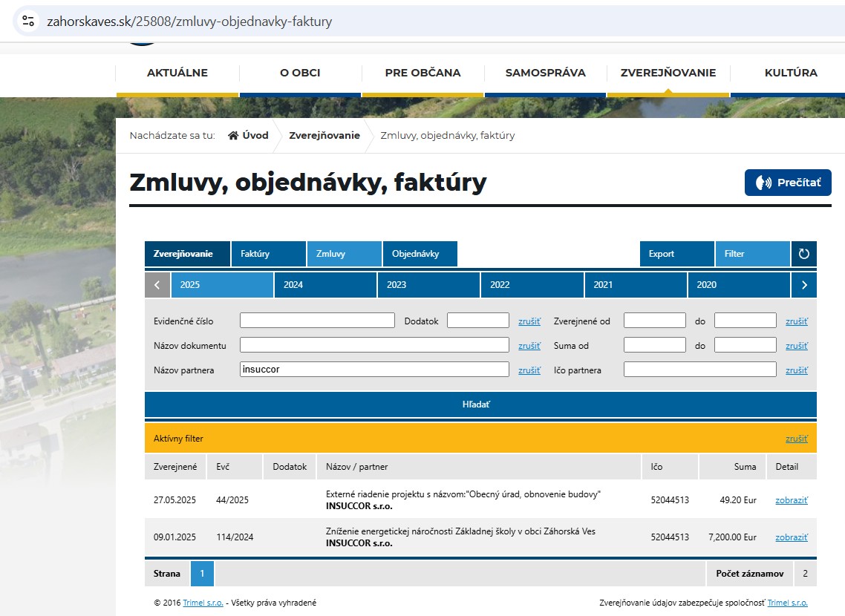The height and width of the screenshot is (616, 845).
Task: Click the site info icon in address bar
Action: pos(28,22)
